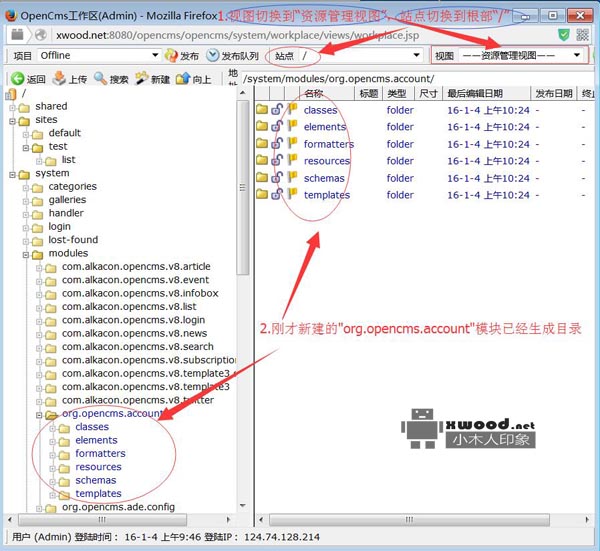The width and height of the screenshot is (600, 551).
Task: Expand the galleries folder node
Action: point(26,201)
